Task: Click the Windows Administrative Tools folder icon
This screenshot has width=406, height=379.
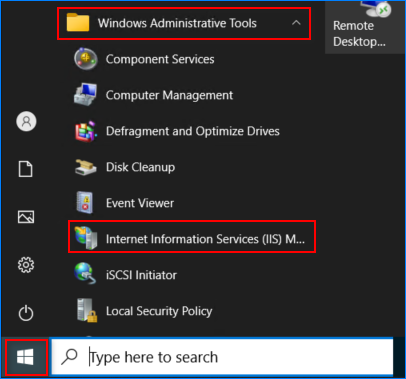Action: point(78,23)
